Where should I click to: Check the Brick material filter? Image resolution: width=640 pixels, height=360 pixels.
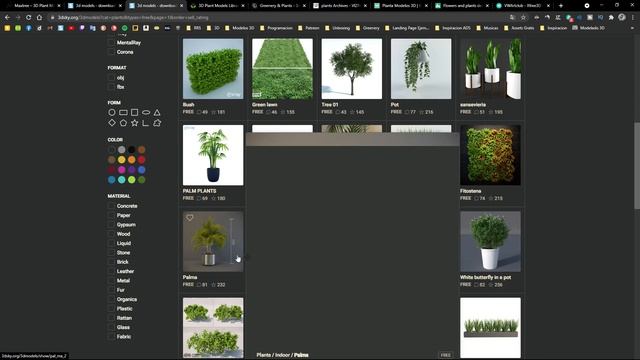pyautogui.click(x=111, y=262)
